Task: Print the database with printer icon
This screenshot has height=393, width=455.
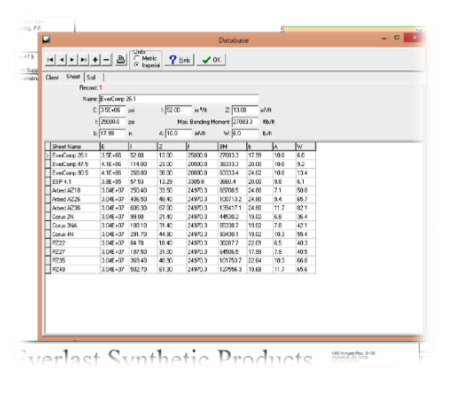Action: [x=121, y=60]
